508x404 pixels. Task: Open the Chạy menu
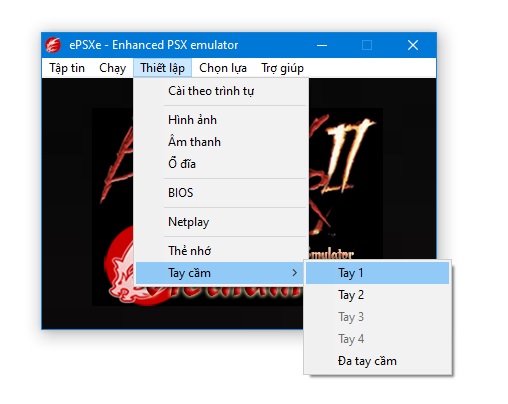pyautogui.click(x=113, y=68)
